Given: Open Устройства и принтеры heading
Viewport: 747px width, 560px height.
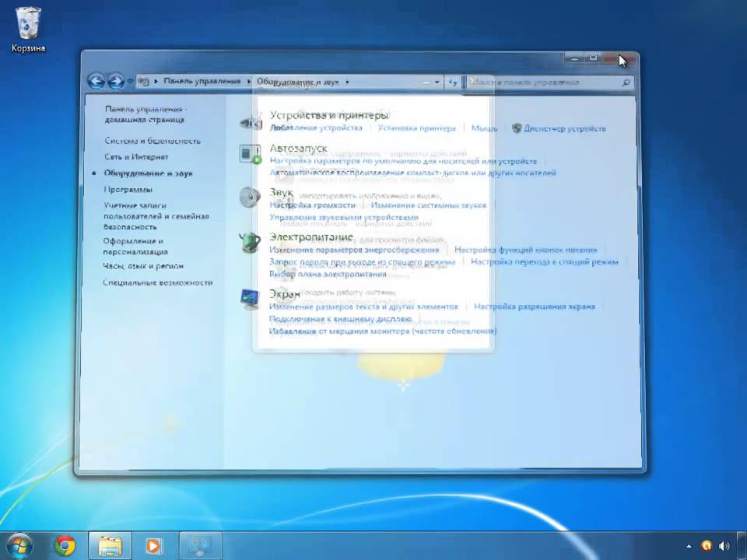Looking at the screenshot, I should [329, 115].
